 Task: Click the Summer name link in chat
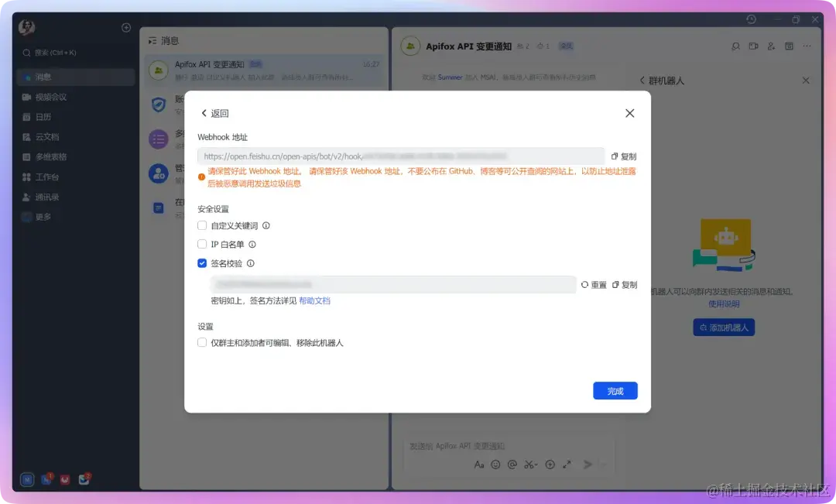[x=450, y=77]
